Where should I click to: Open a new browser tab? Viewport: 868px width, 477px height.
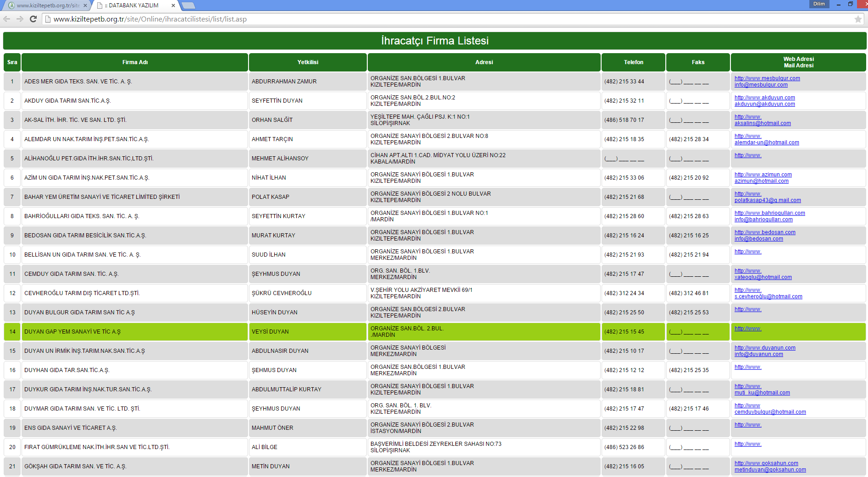point(188,5)
